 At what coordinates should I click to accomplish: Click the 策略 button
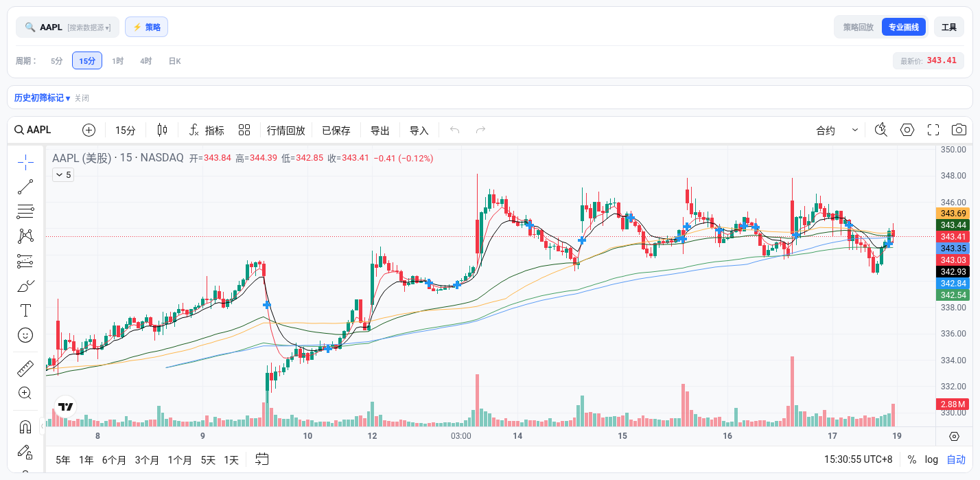146,27
